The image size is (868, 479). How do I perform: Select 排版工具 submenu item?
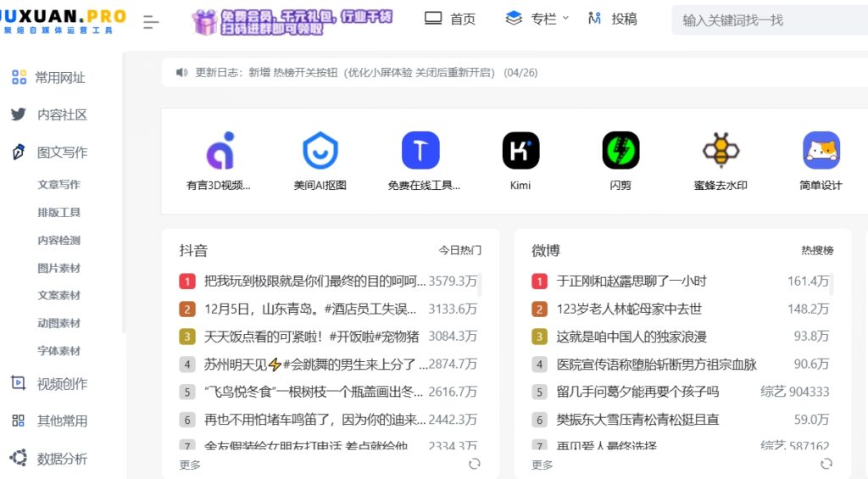[59, 212]
